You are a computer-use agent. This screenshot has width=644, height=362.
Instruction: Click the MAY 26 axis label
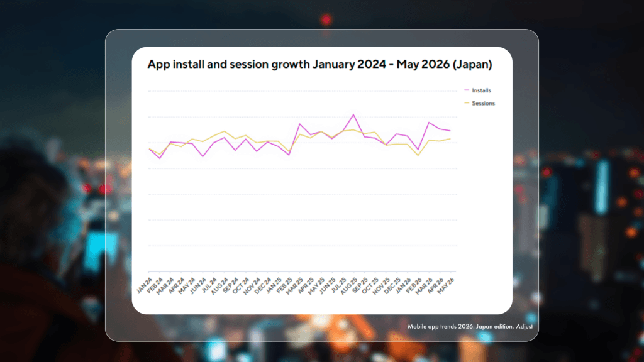446,286
